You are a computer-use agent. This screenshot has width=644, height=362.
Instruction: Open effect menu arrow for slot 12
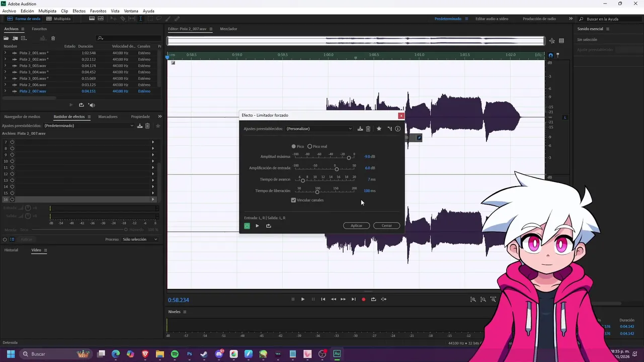click(153, 174)
